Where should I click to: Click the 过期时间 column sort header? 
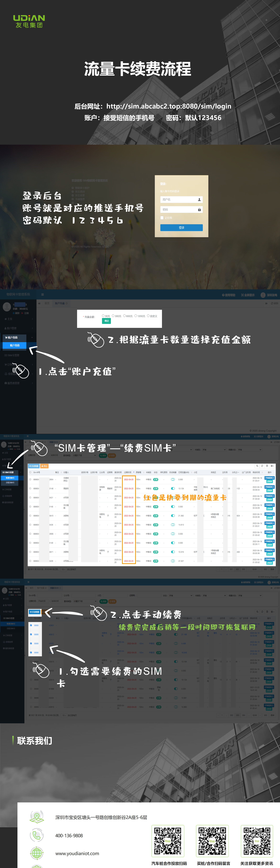129,472
